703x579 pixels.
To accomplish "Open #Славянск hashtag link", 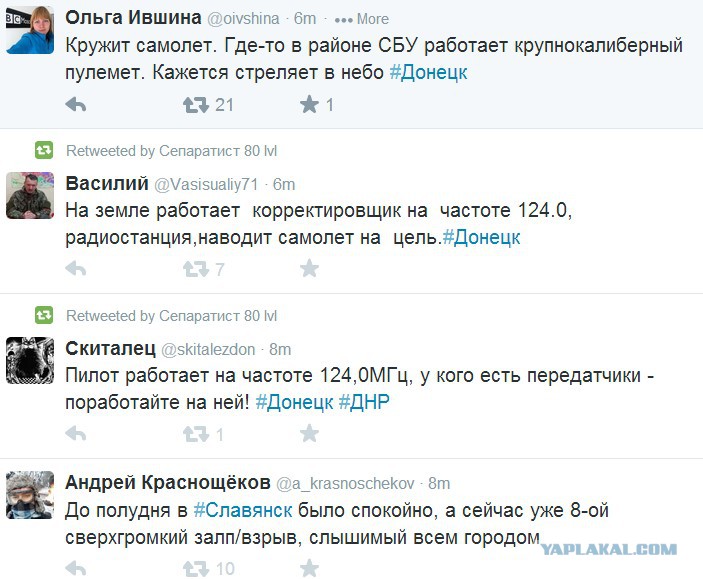I will point(243,510).
